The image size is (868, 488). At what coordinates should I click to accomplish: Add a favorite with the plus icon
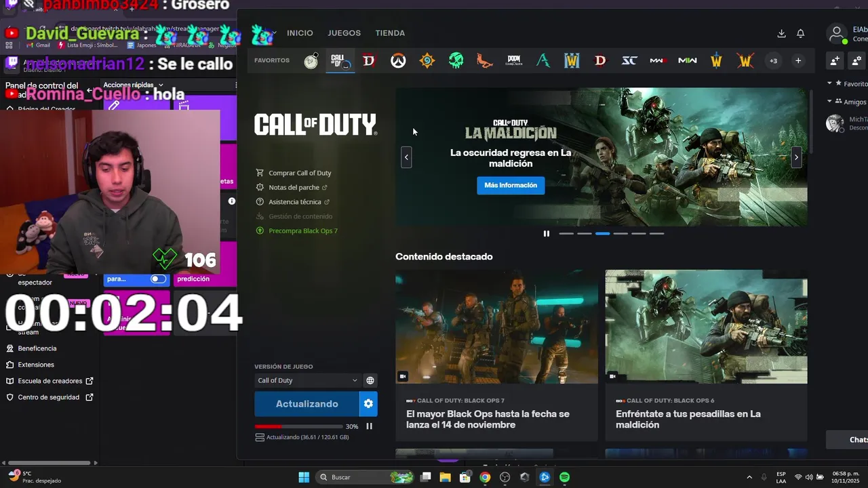(x=798, y=61)
